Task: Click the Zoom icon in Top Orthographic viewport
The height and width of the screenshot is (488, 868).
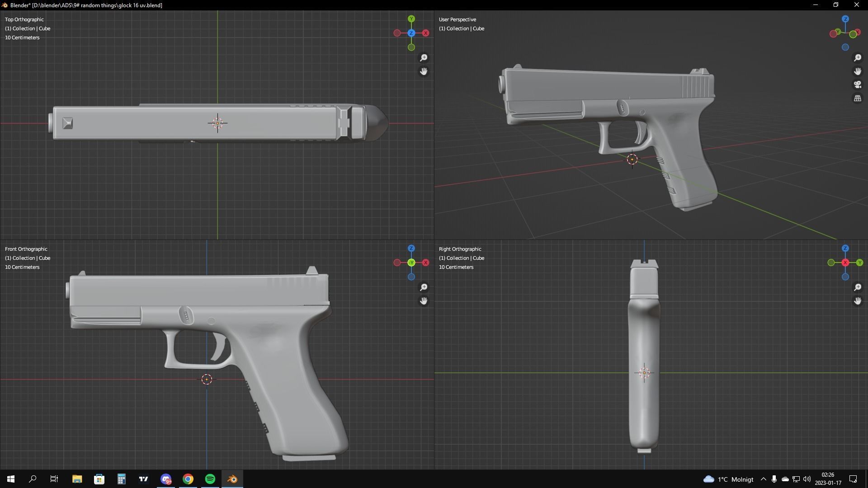Action: [x=424, y=58]
